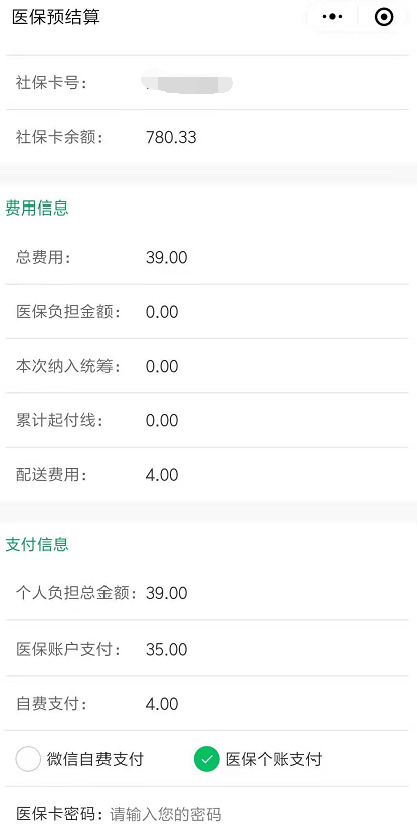
Task: Tap the mini program close target icon
Action: (x=384, y=16)
